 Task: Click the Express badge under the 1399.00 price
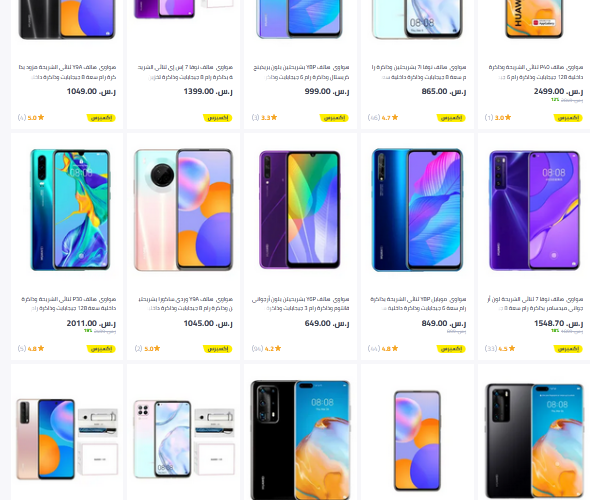pos(217,118)
